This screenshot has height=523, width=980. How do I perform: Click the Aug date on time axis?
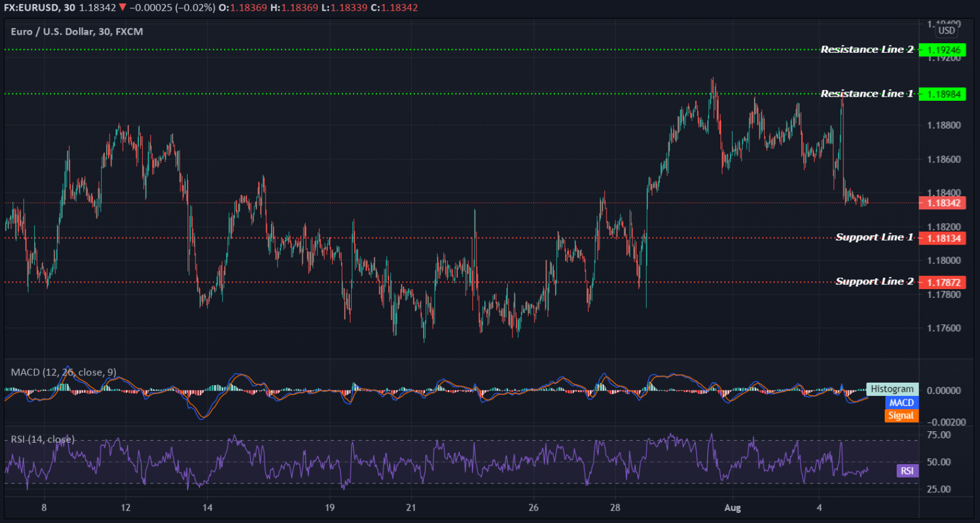[732, 507]
